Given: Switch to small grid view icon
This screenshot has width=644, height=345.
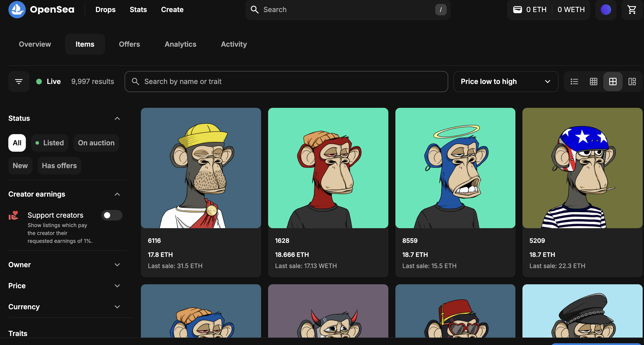Looking at the screenshot, I should [593, 81].
